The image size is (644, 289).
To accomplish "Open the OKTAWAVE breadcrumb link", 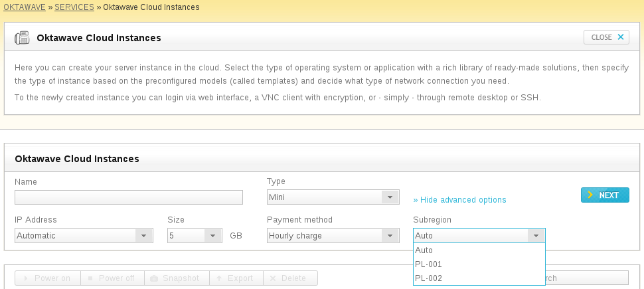I will (x=24, y=7).
